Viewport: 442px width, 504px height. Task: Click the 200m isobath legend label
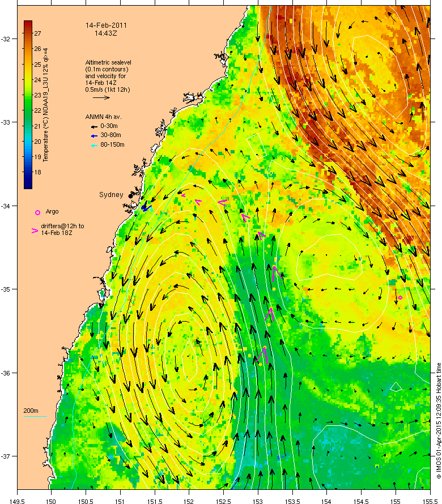(31, 411)
